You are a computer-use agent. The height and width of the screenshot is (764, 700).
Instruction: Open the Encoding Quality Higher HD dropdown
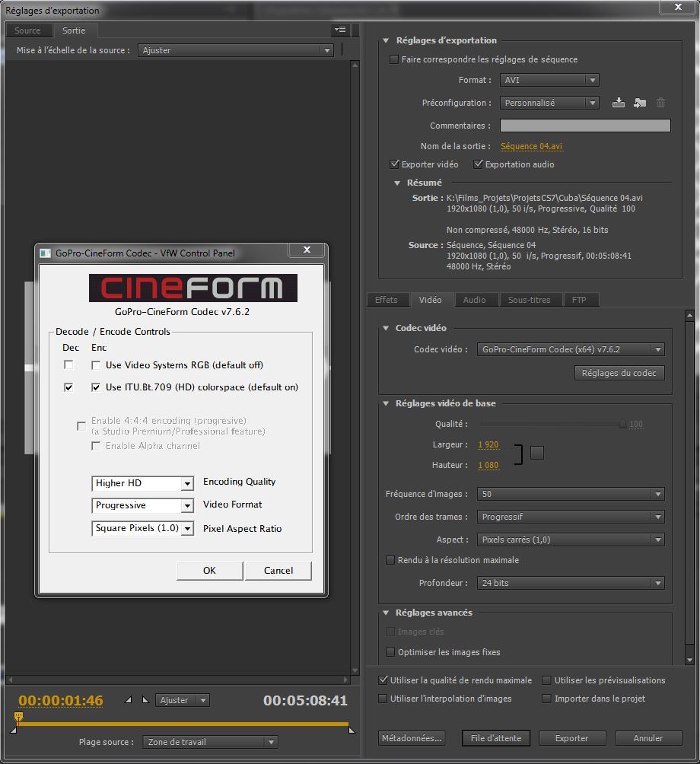pyautogui.click(x=143, y=483)
